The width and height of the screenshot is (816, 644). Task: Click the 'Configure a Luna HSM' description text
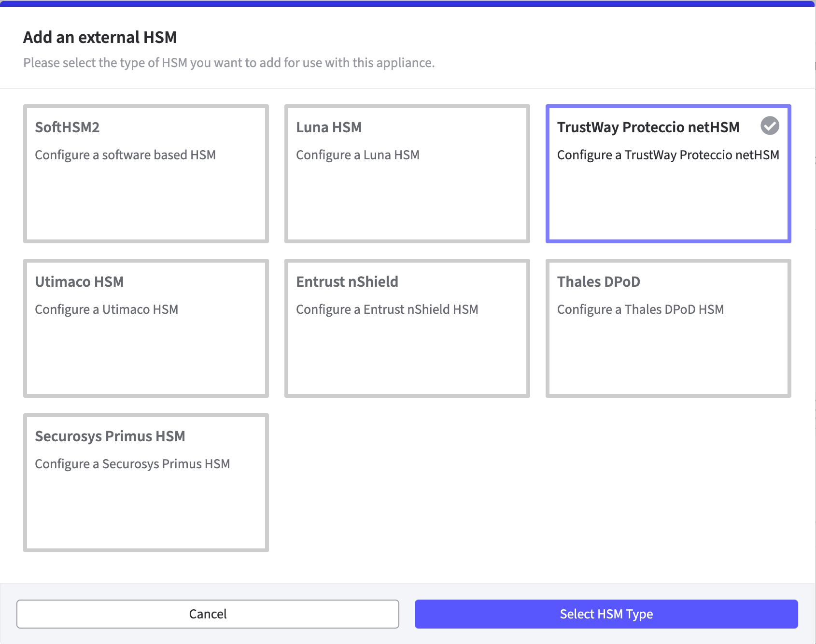pos(357,155)
